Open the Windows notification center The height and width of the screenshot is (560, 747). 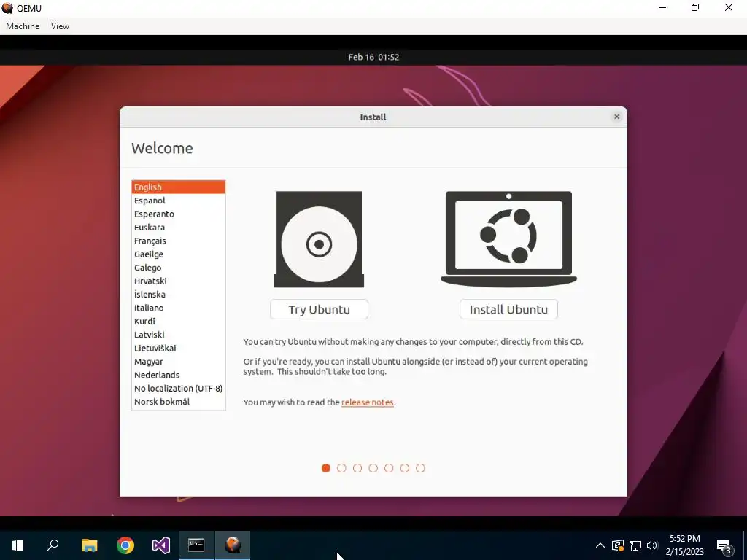coord(724,545)
